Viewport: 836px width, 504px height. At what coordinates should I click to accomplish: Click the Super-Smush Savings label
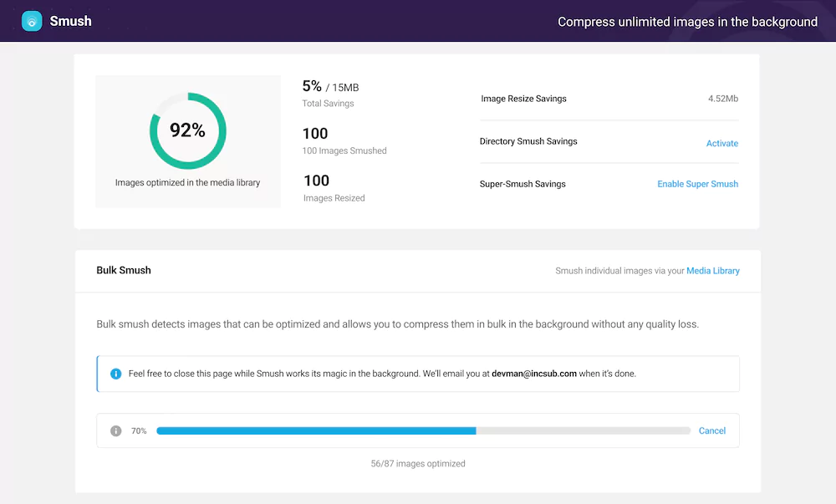(522, 184)
